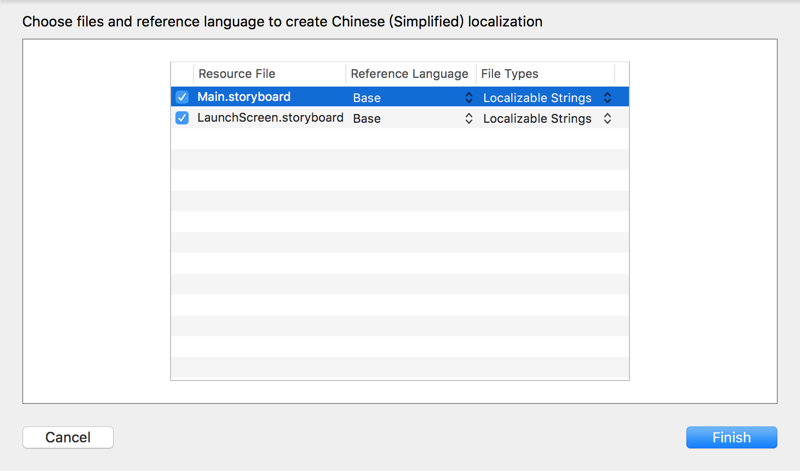This screenshot has height=471, width=800.
Task: Open Main.storyboard's Localizable Strings file type dropdown
Action: point(545,98)
